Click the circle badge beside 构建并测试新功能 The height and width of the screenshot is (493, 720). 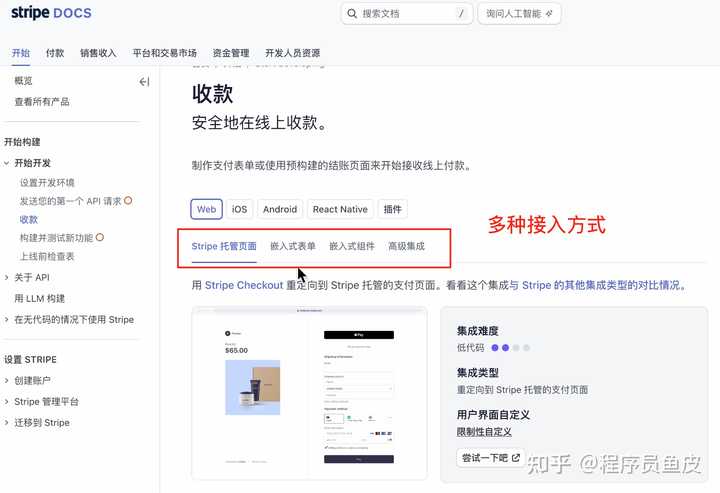pyautogui.click(x=99, y=238)
